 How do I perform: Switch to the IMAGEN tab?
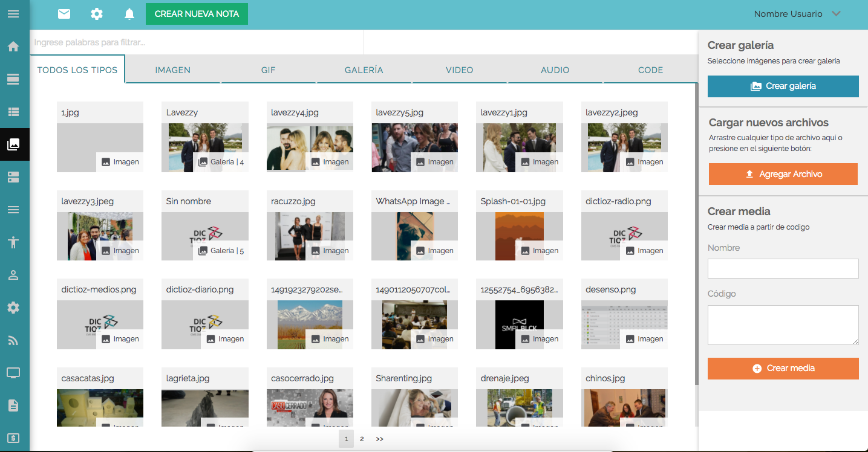pos(172,70)
